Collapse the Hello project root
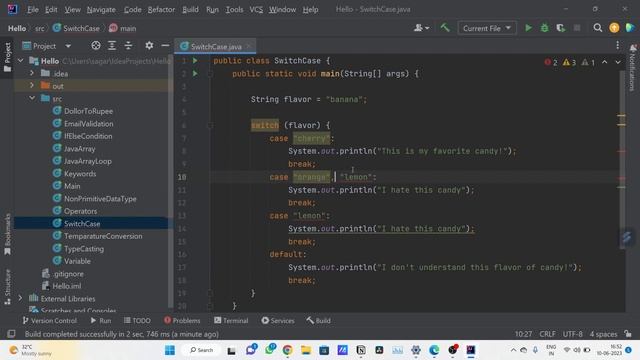 21,61
